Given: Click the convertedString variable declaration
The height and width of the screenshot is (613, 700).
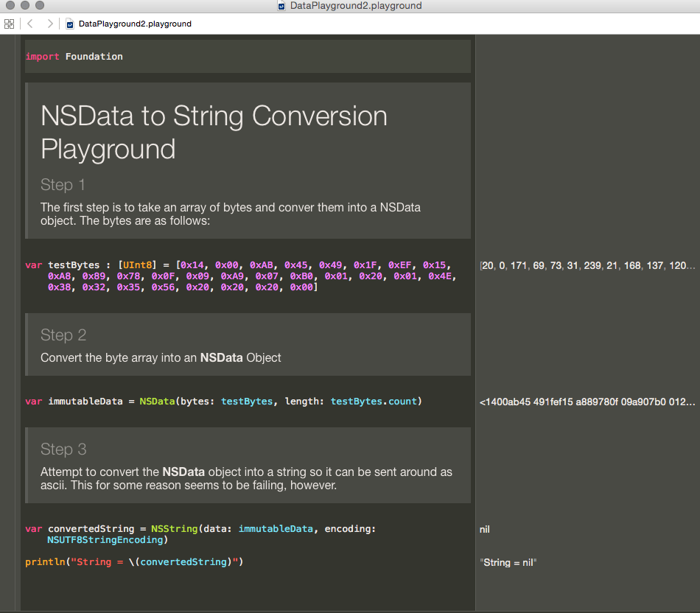Looking at the screenshot, I should pyautogui.click(x=91, y=529).
